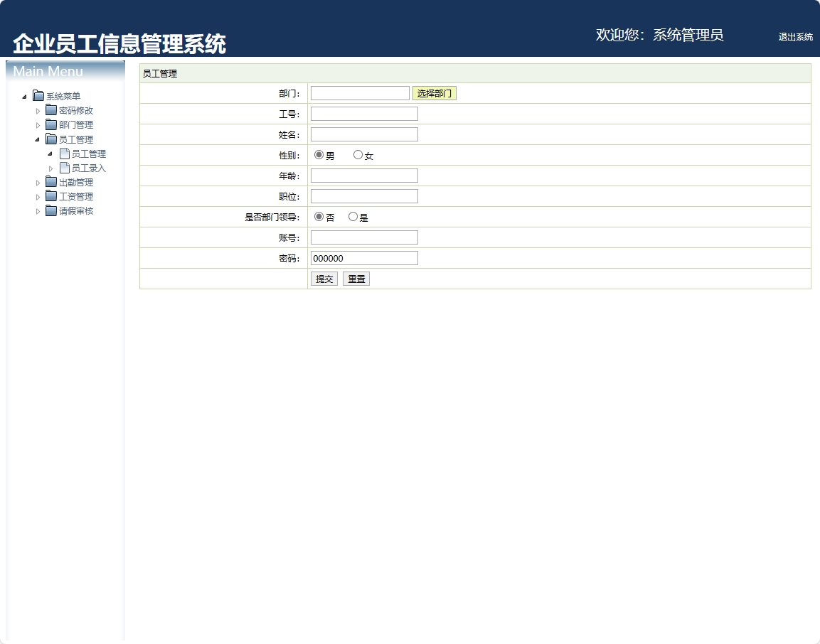This screenshot has height=644, width=820.
Task: Click the folder icon beside 密码修改
Action: (50, 110)
